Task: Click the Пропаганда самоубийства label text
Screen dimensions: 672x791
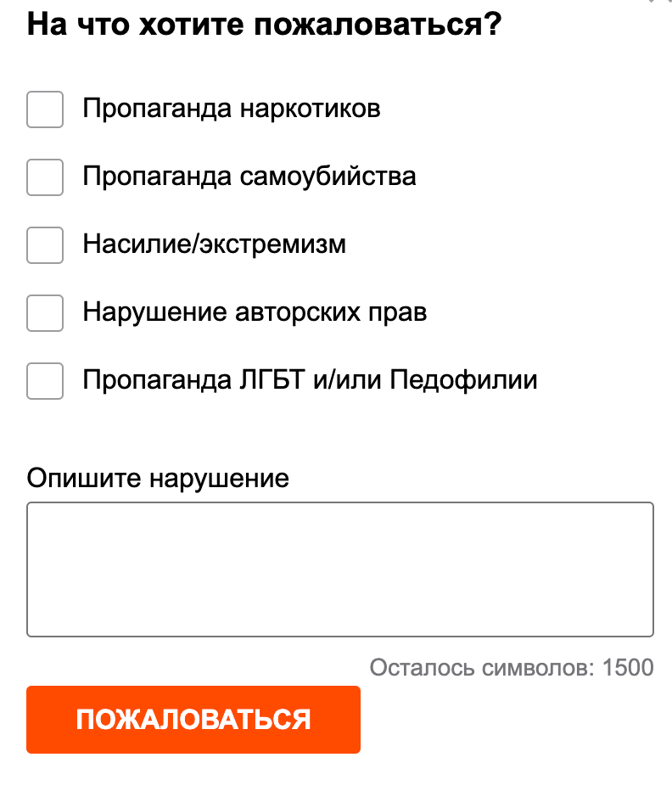Action: (249, 177)
